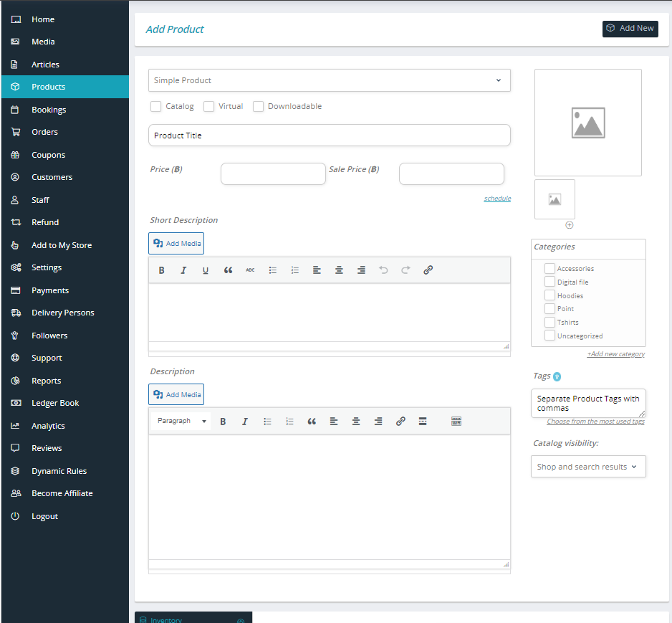Go to Coupons in sidebar menu
The image size is (672, 623).
[48, 155]
